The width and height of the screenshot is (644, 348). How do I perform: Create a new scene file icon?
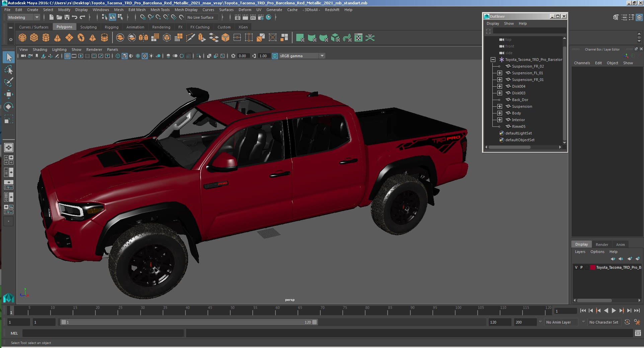tap(51, 17)
